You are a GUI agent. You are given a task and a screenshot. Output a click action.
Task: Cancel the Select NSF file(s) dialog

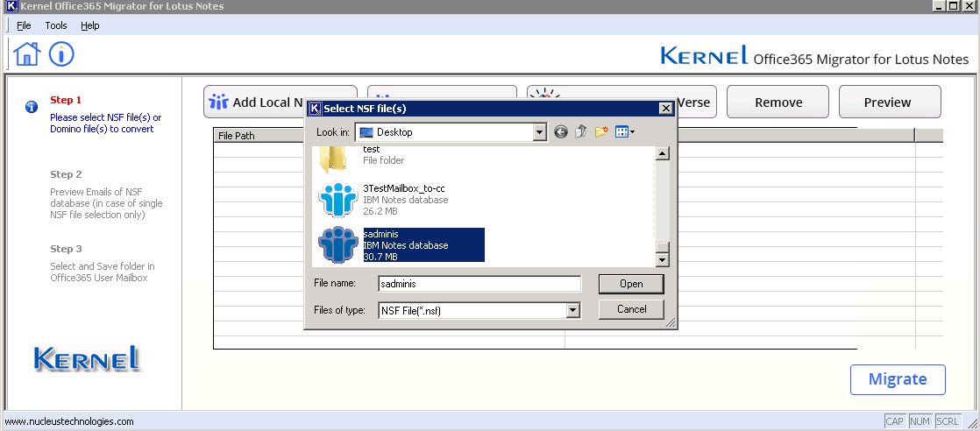tap(631, 309)
